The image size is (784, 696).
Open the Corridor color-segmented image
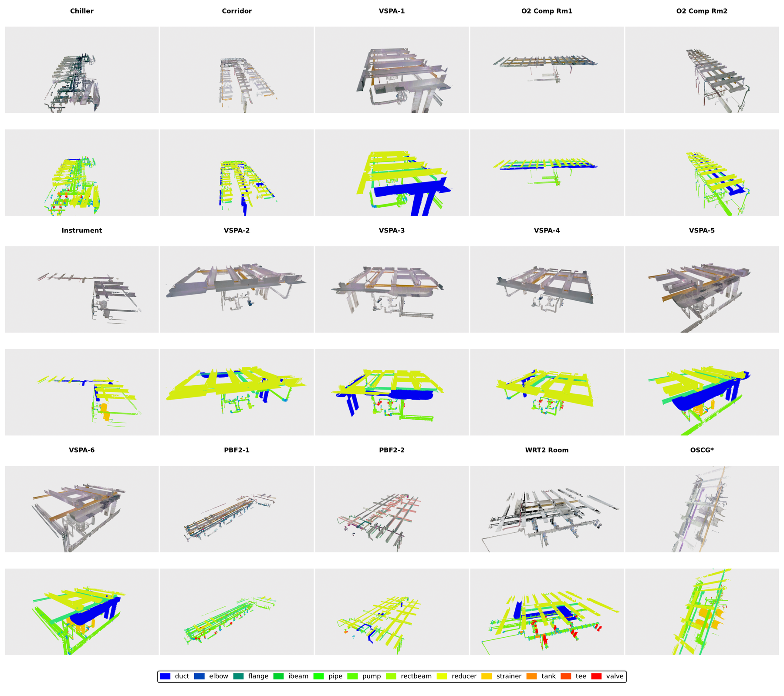click(x=237, y=173)
